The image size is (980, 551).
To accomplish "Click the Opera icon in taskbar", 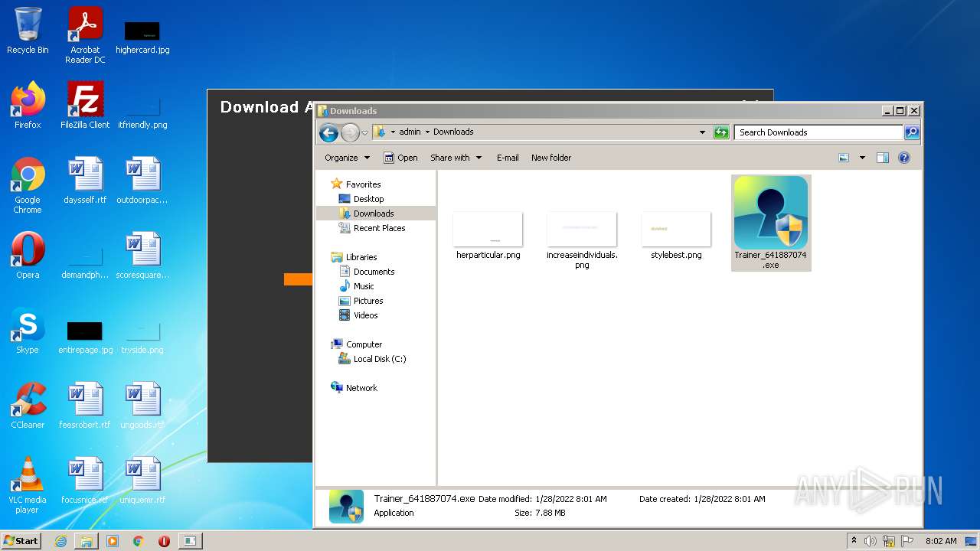I will point(164,541).
